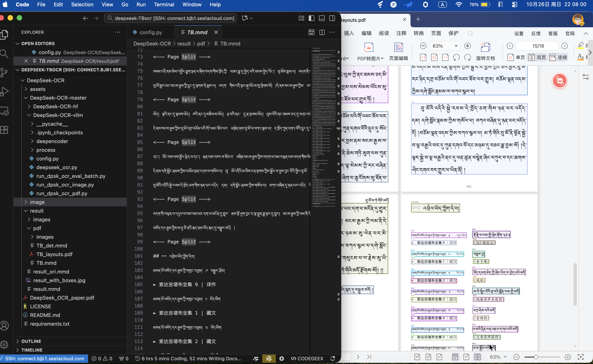Expand the assets folder

(38, 89)
